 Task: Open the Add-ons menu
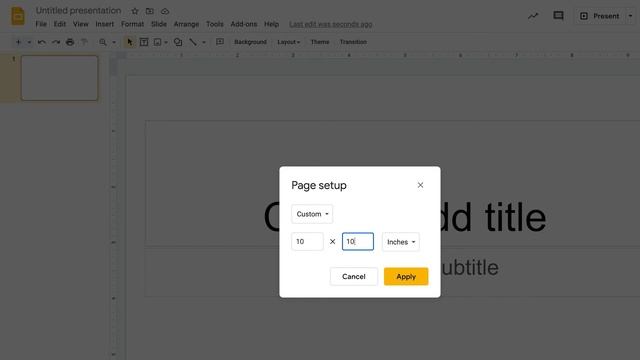[x=244, y=24]
